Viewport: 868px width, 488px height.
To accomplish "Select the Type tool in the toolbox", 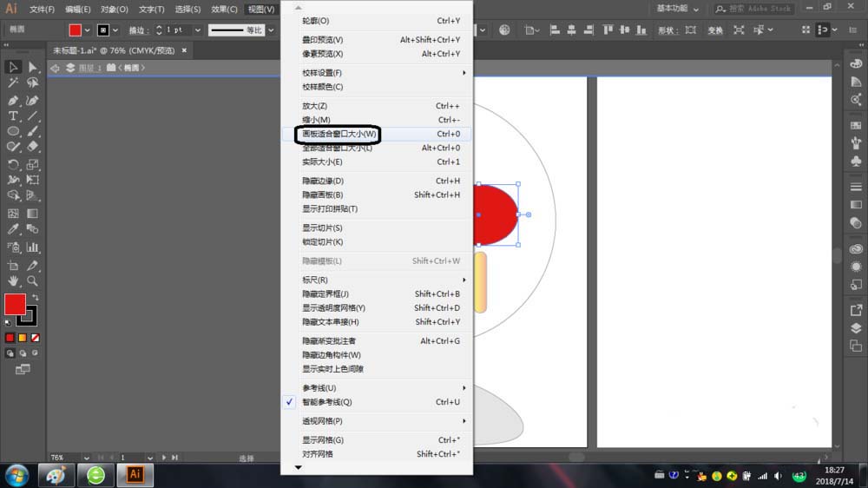I will tap(13, 115).
